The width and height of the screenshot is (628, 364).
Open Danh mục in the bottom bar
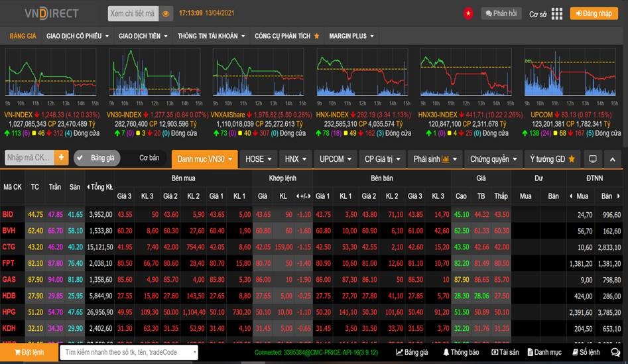(544, 352)
